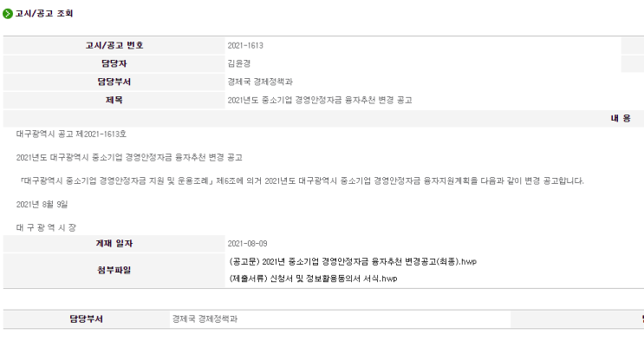Select the name 김윤경 in 담당자 row
This screenshot has width=644, height=361.
pyautogui.click(x=239, y=63)
